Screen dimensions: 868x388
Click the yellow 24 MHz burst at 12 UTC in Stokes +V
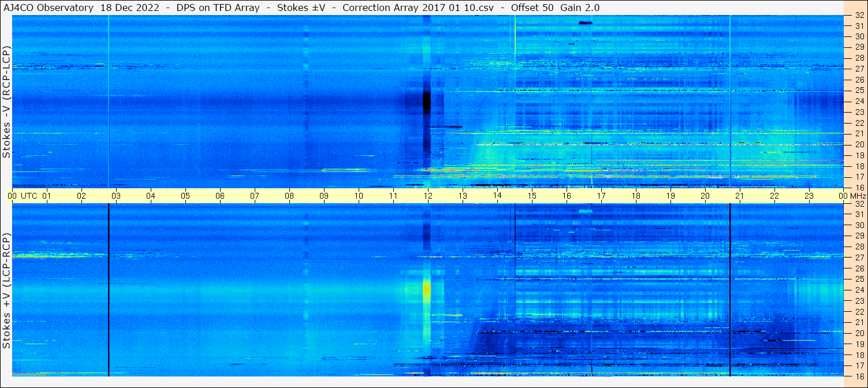427,290
